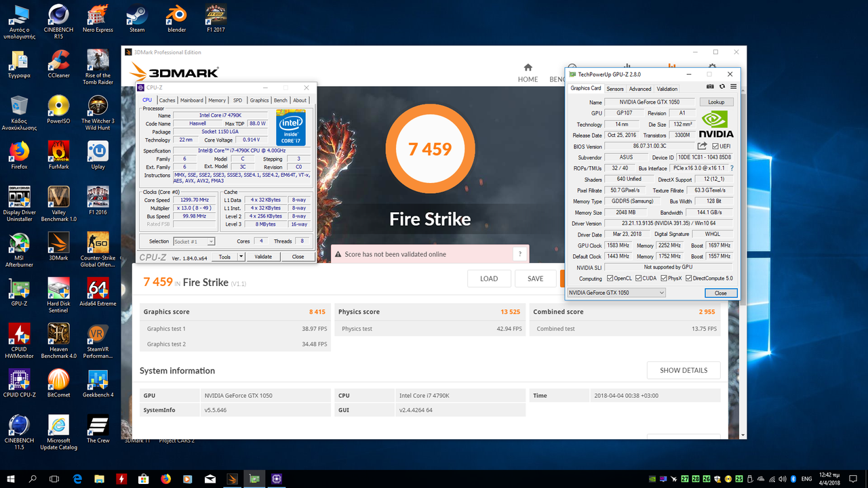Toggle the DirectCompute 5.0 checkbox
The width and height of the screenshot is (868, 488).
point(689,279)
